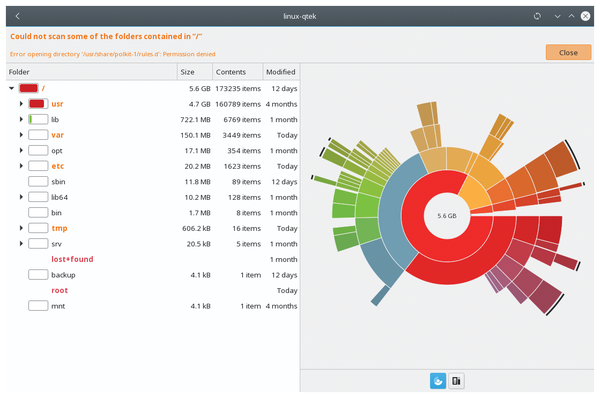The height and width of the screenshot is (398, 600).
Task: Expand the etc folder
Action: [x=21, y=166]
